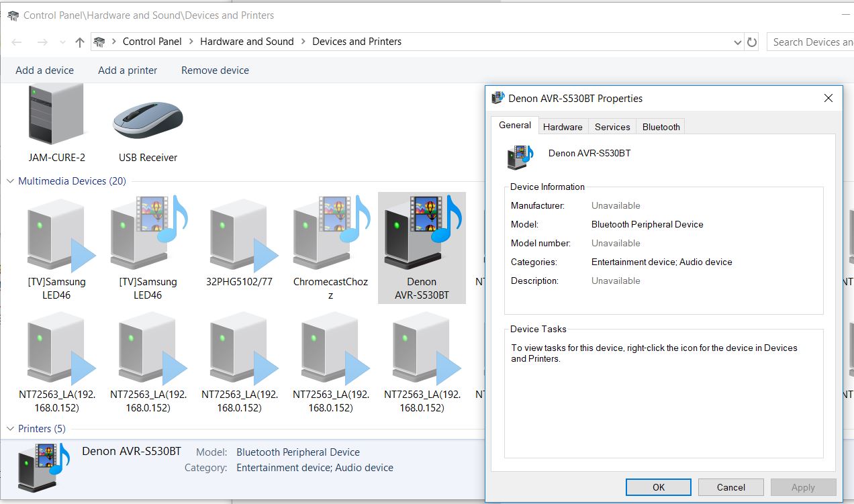Switch to the Hardware tab
The height and width of the screenshot is (504, 854).
[563, 127]
